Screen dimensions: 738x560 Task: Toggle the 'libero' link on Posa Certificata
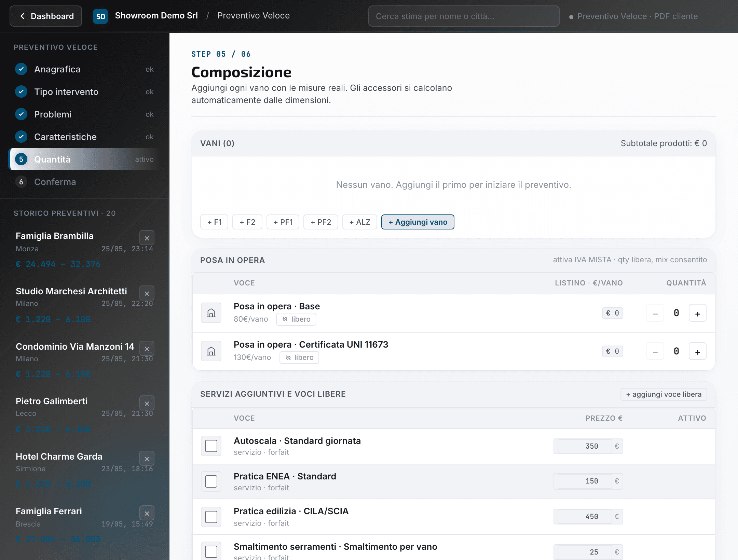[x=299, y=358]
